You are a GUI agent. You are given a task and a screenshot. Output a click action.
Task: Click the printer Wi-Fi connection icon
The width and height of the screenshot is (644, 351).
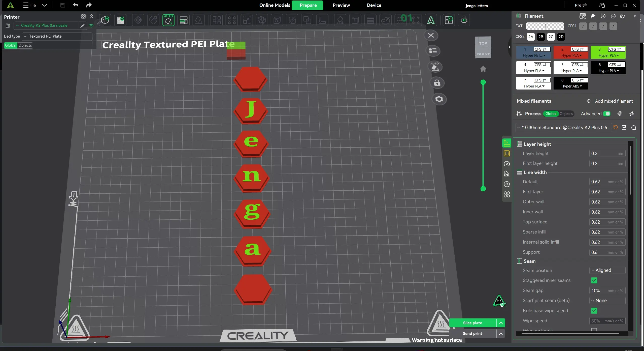pyautogui.click(x=91, y=25)
